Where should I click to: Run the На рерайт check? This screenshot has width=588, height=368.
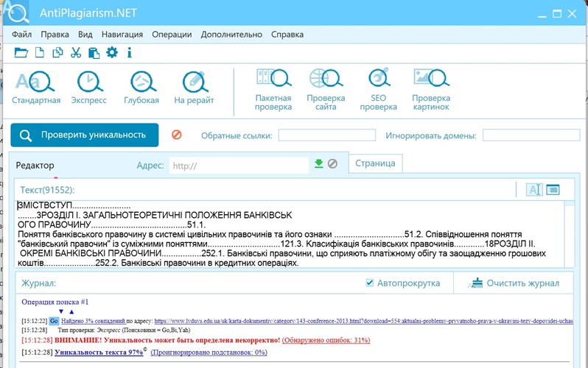click(x=194, y=88)
